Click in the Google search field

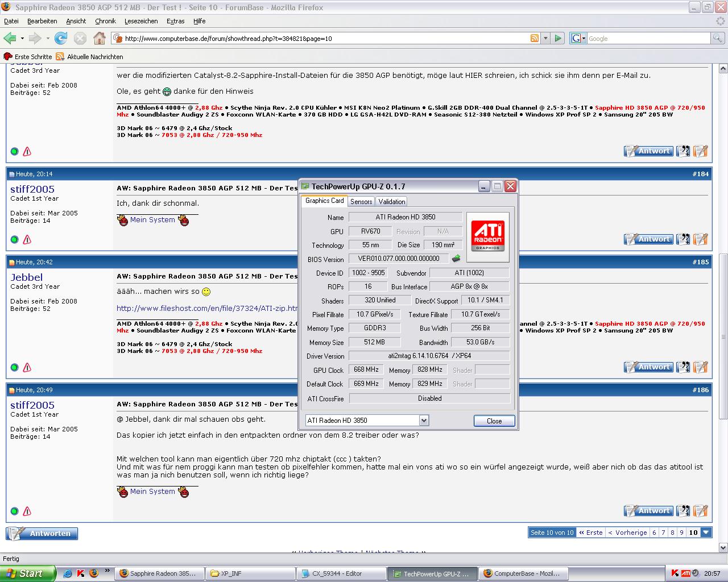pyautogui.click(x=648, y=39)
